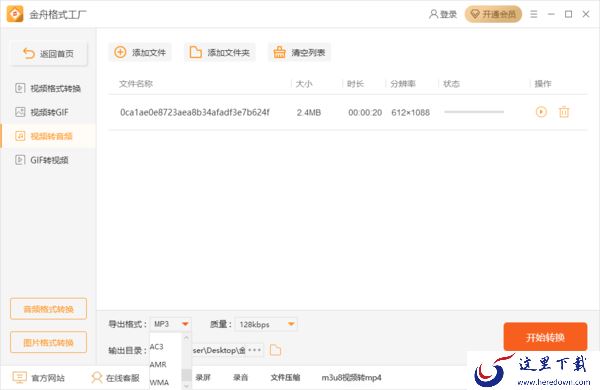The height and width of the screenshot is (390, 600).
Task: Click the 时长 column header
Action: coord(355,84)
